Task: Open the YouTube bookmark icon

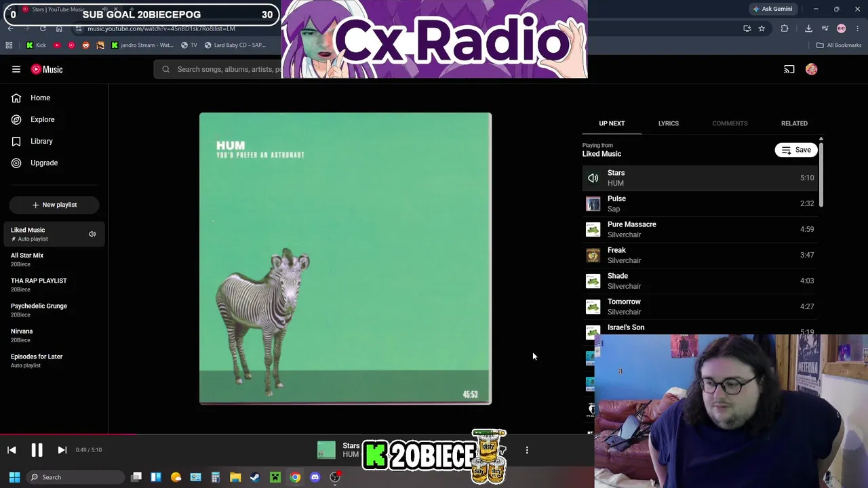Action: pos(57,45)
